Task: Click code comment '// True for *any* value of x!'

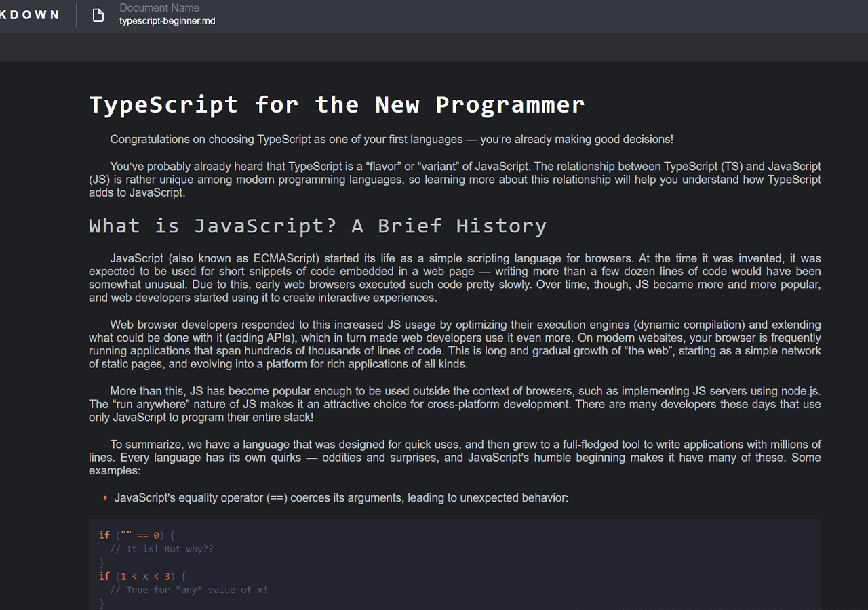Action: pos(189,590)
